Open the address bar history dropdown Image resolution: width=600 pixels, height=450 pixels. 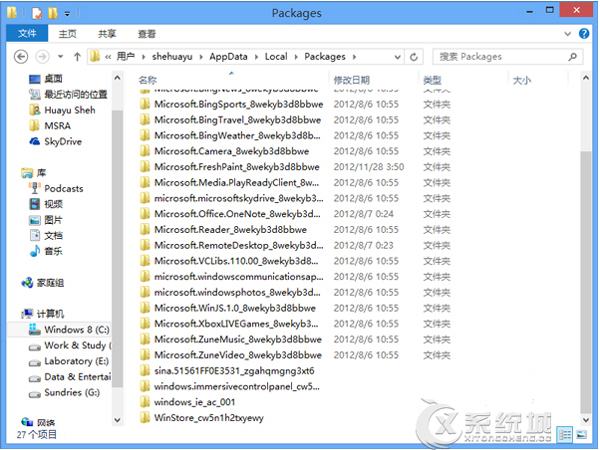pos(398,57)
